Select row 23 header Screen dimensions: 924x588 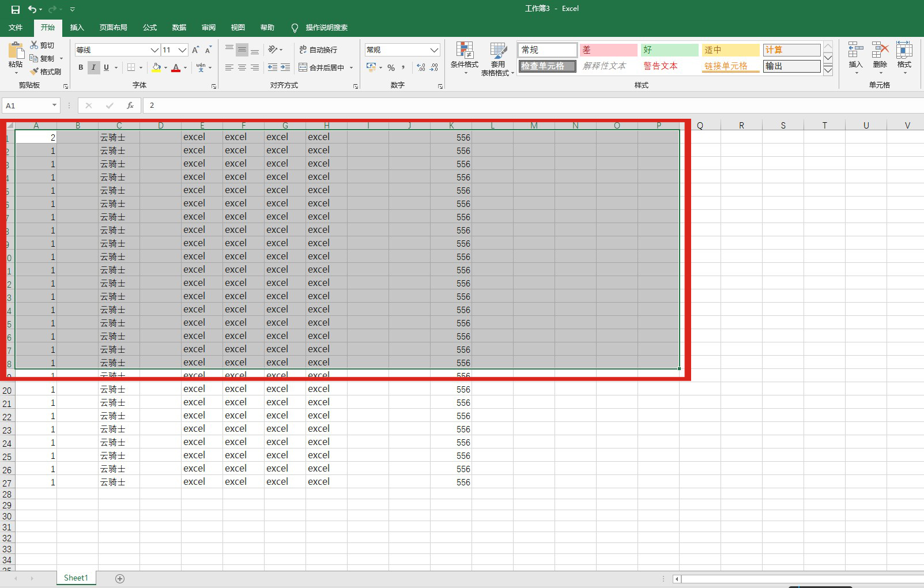coord(7,429)
